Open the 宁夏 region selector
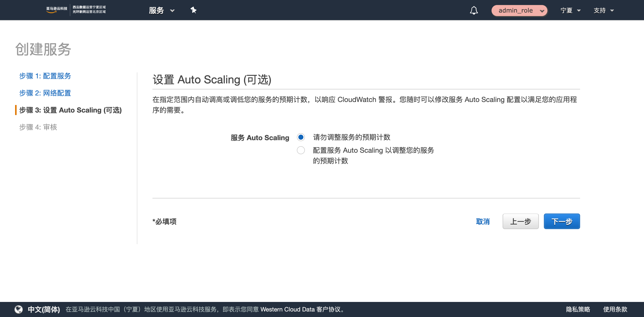This screenshot has height=317, width=644. [571, 10]
